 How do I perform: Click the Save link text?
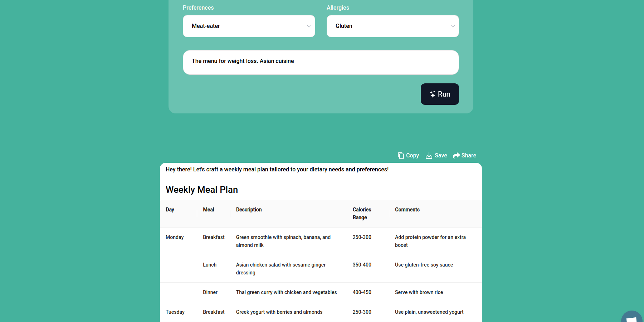(441, 155)
